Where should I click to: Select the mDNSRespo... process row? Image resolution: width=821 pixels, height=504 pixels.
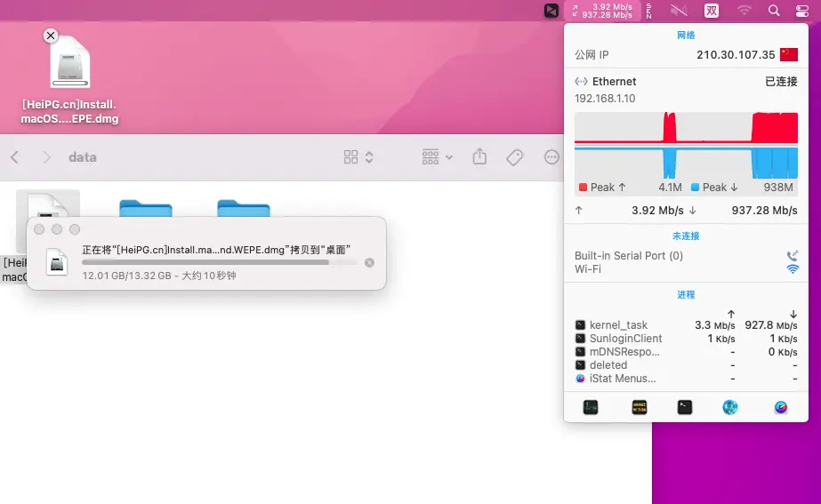686,352
